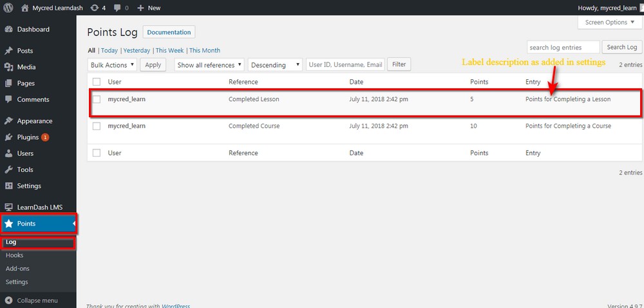The width and height of the screenshot is (644, 308).
Task: Click the Collapse menu icon
Action: (x=8, y=300)
